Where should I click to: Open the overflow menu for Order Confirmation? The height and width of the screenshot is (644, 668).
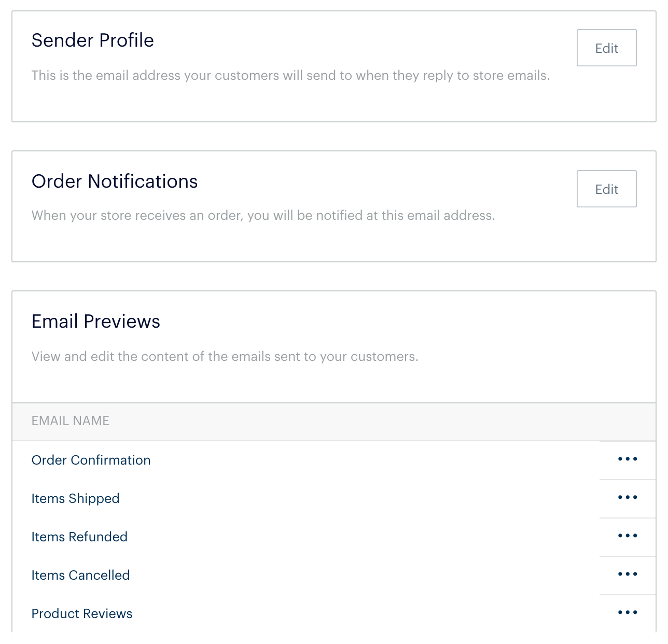click(x=628, y=459)
